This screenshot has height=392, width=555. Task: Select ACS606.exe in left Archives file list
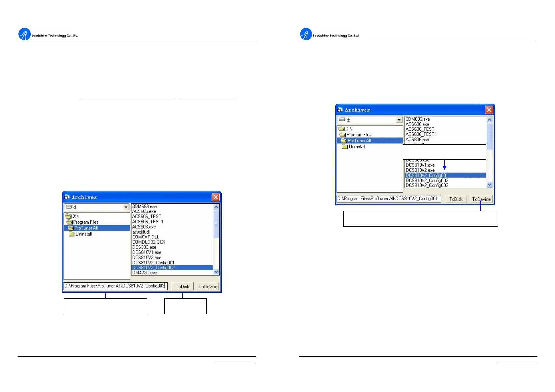pyautogui.click(x=144, y=211)
